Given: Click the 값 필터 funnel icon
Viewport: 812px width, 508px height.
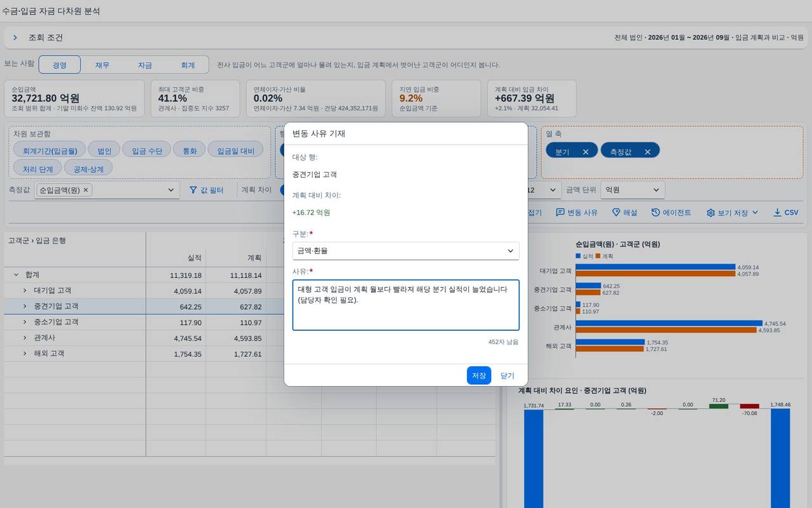Looking at the screenshot, I should (193, 190).
